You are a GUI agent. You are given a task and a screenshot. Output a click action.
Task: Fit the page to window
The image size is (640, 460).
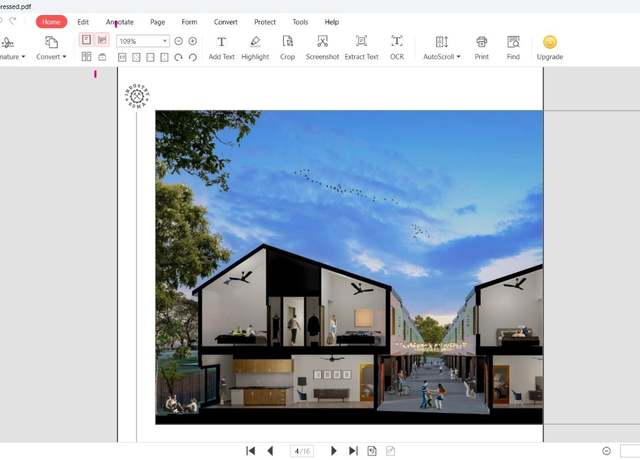[136, 58]
